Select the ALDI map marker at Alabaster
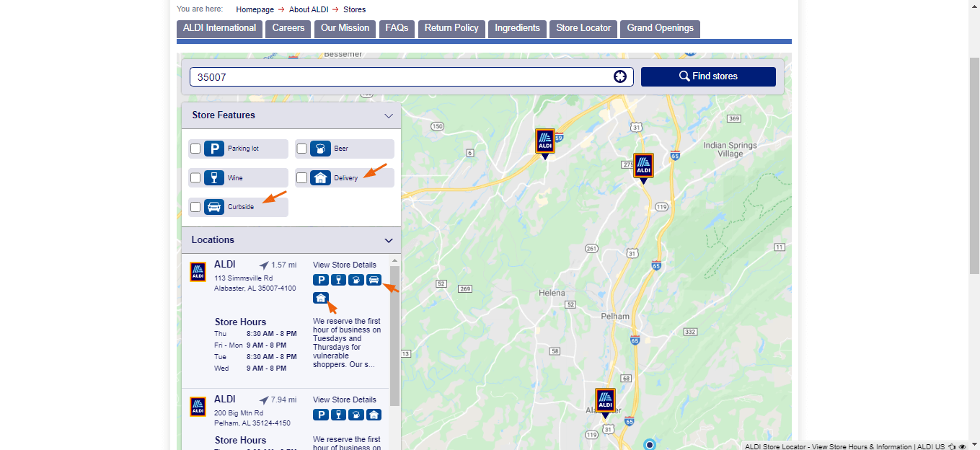980x450 pixels. [x=606, y=403]
